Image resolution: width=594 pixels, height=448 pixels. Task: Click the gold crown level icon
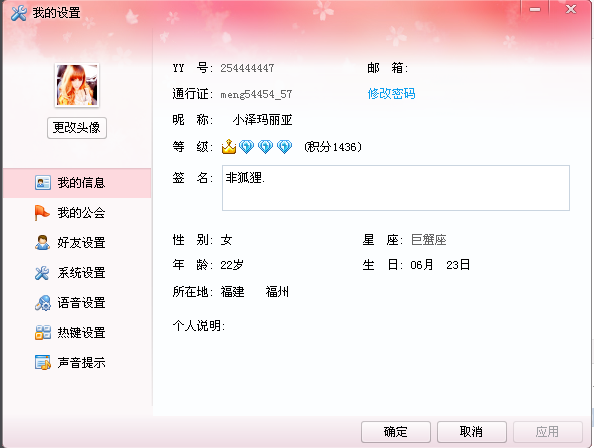click(x=229, y=147)
